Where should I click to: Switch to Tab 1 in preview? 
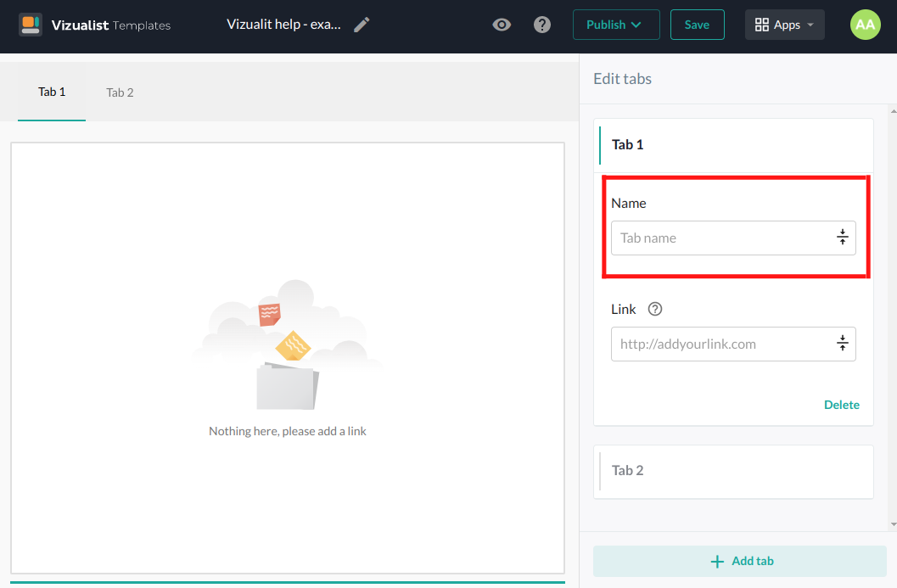(x=52, y=92)
